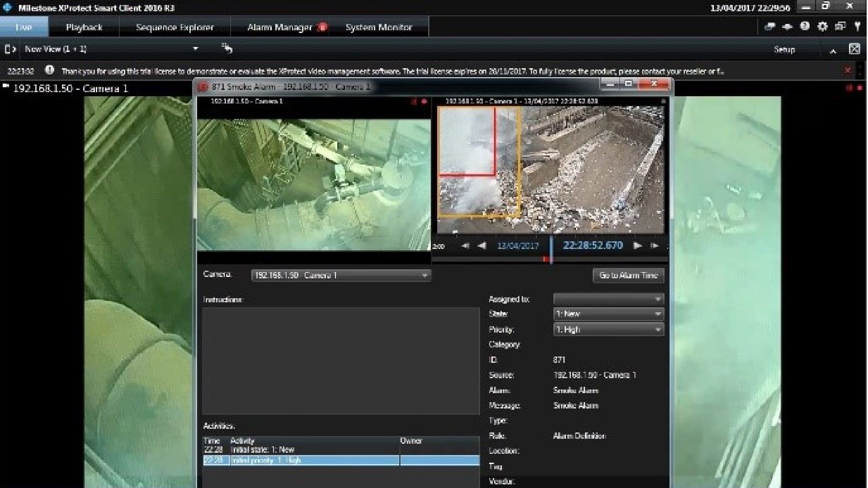Image resolution: width=868 pixels, height=488 pixels.
Task: Step to previous frame in alarm playback
Action: [465, 246]
